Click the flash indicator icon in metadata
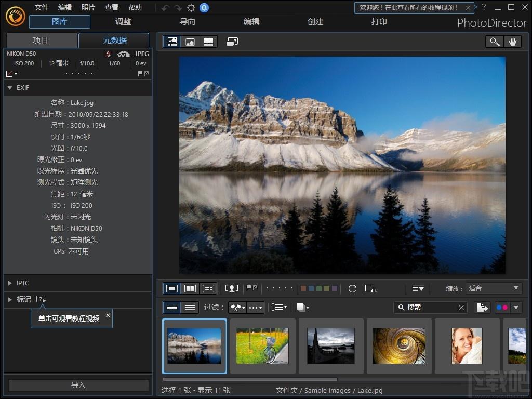The height and width of the screenshot is (399, 532). 108,54
